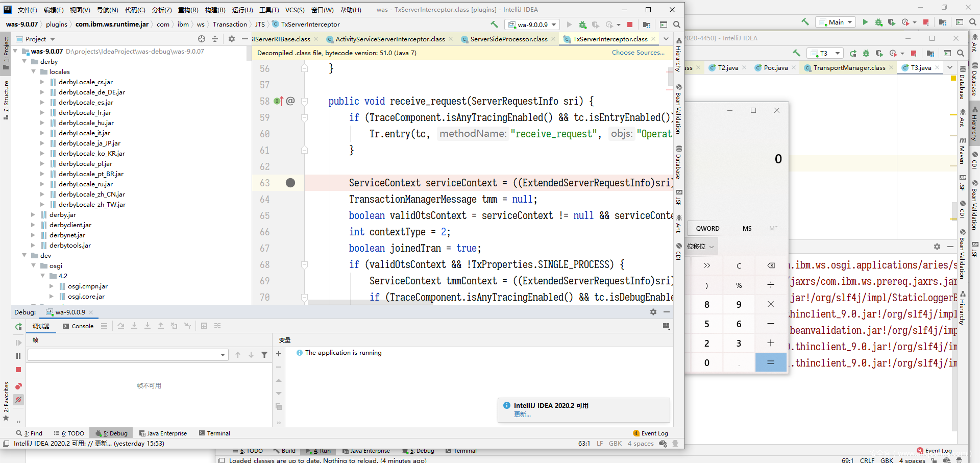The width and height of the screenshot is (980, 463).
Task: Toggle breakpoint on line 63
Action: (290, 183)
